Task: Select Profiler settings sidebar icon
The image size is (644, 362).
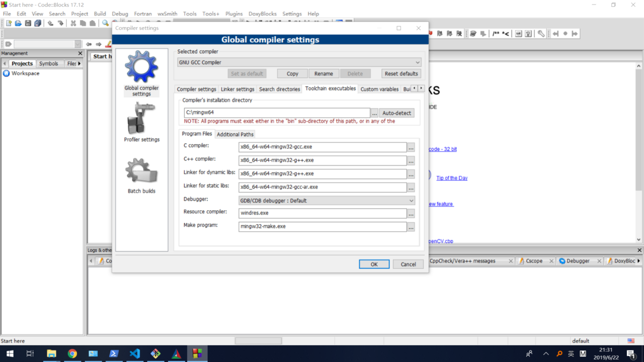Action: coord(141,122)
